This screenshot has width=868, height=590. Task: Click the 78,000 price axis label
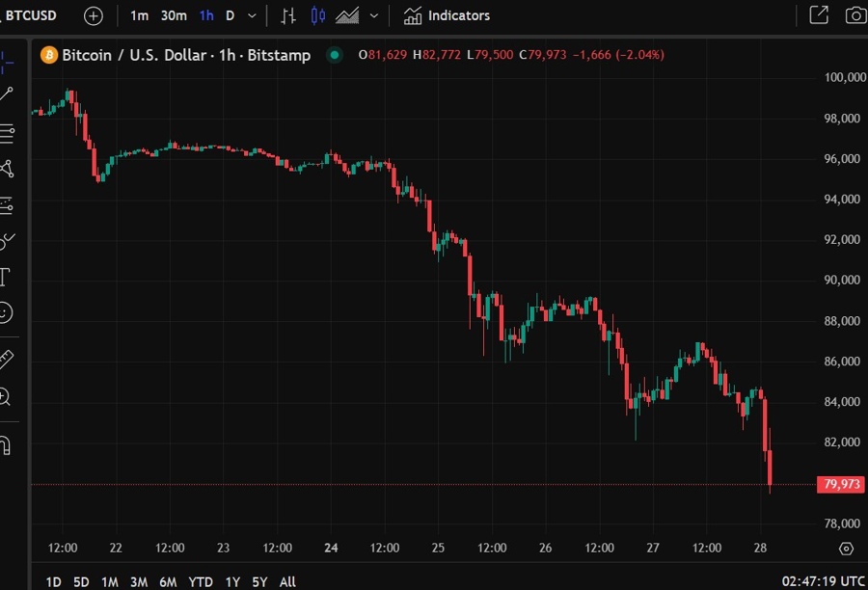click(x=842, y=523)
